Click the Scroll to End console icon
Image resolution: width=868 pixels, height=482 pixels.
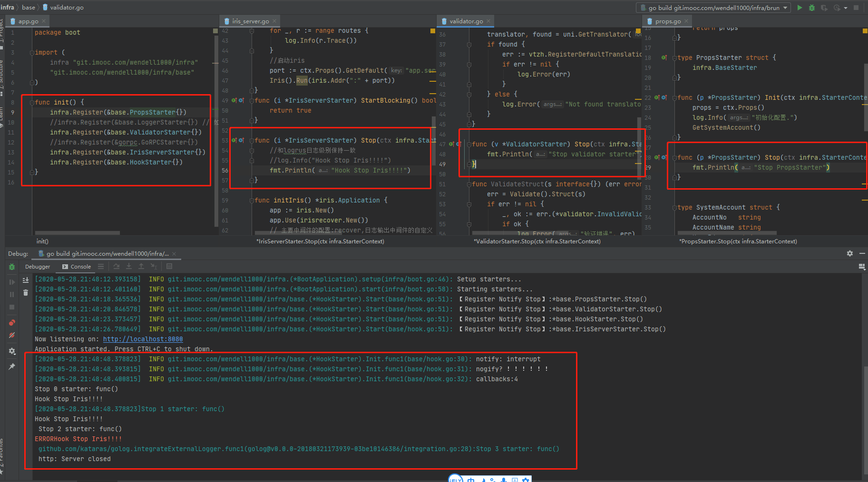[x=26, y=280]
